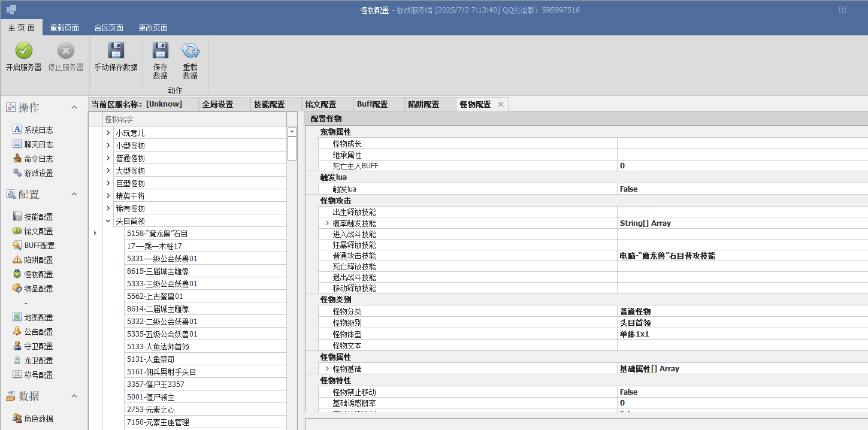Open 角色数据 in the data section
This screenshot has height=430, width=868.
click(x=32, y=419)
